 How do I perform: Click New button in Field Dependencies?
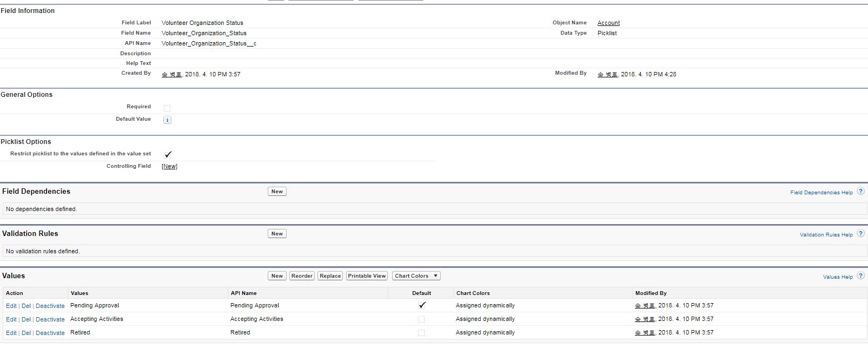277,192
